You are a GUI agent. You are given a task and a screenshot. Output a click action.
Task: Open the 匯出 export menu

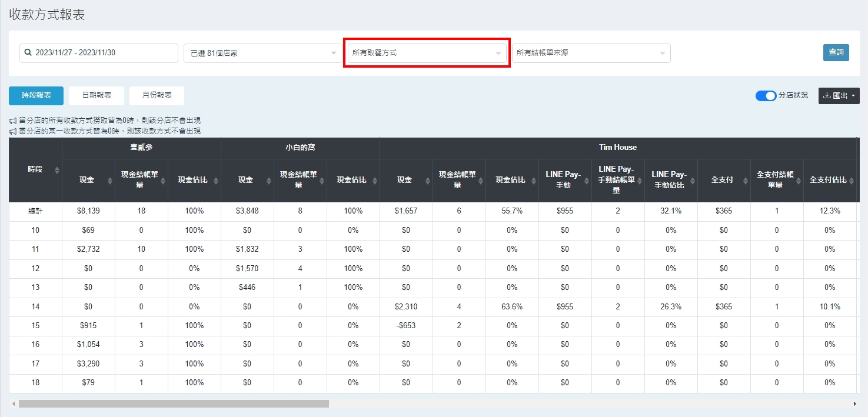[x=839, y=96]
